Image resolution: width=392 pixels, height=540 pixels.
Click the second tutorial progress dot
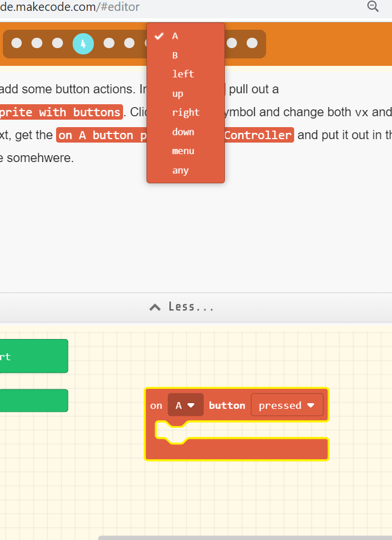click(x=37, y=42)
